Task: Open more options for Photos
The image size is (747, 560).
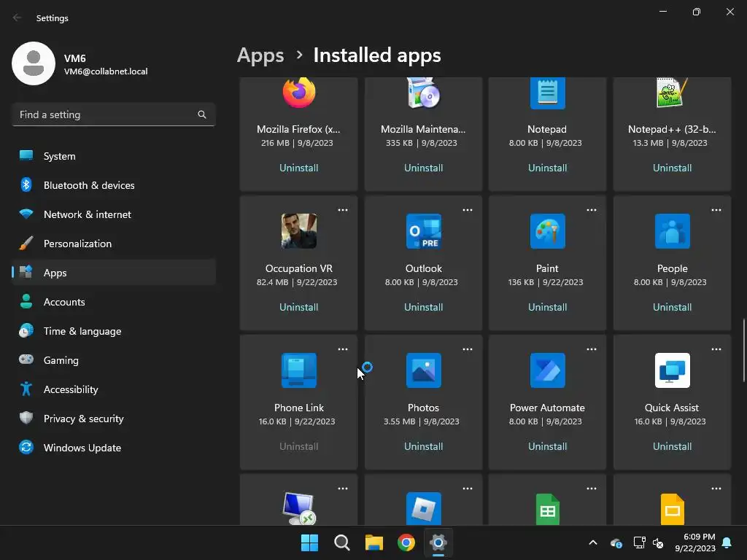Action: [x=468, y=349]
